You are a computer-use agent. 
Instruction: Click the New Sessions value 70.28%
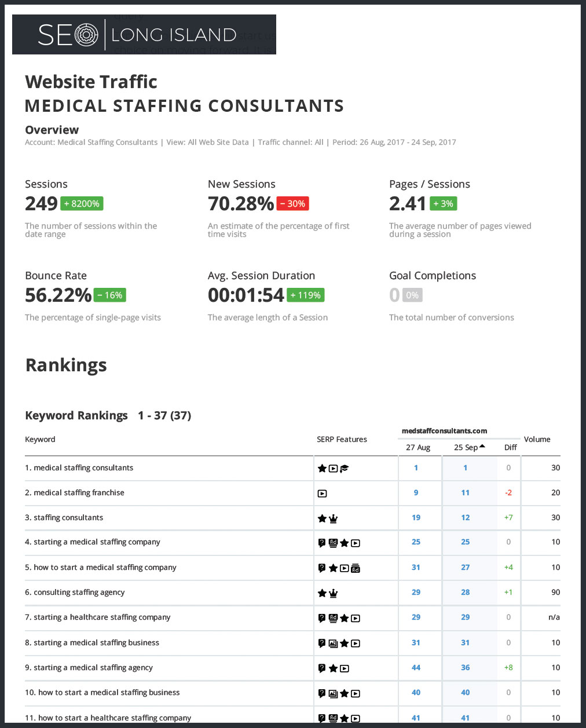click(x=241, y=204)
